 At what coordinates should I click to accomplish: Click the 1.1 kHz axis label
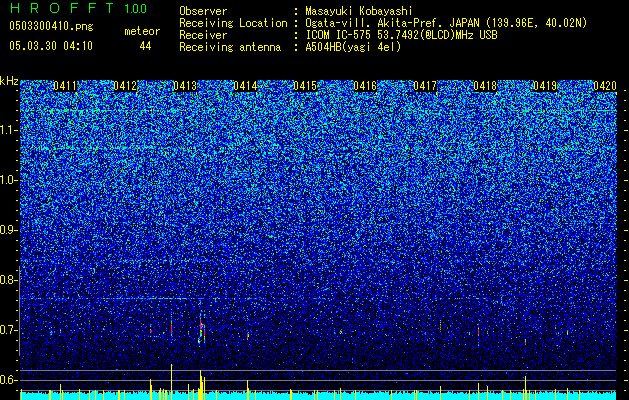coord(9,130)
